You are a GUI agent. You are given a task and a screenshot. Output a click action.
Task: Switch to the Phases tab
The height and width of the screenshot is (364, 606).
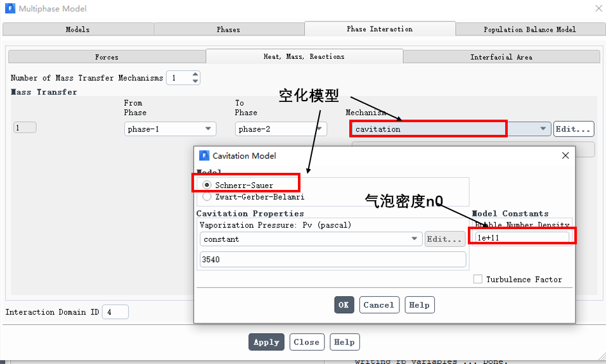pyautogui.click(x=229, y=29)
